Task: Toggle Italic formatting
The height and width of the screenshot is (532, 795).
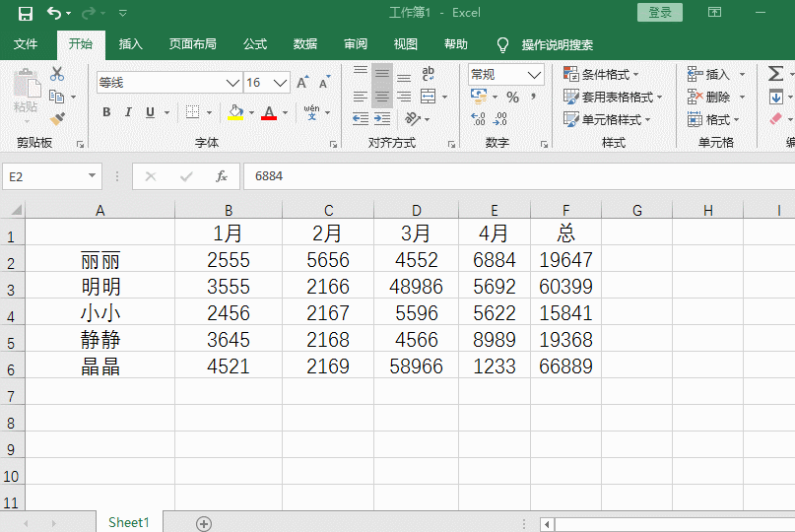Action: [128, 112]
